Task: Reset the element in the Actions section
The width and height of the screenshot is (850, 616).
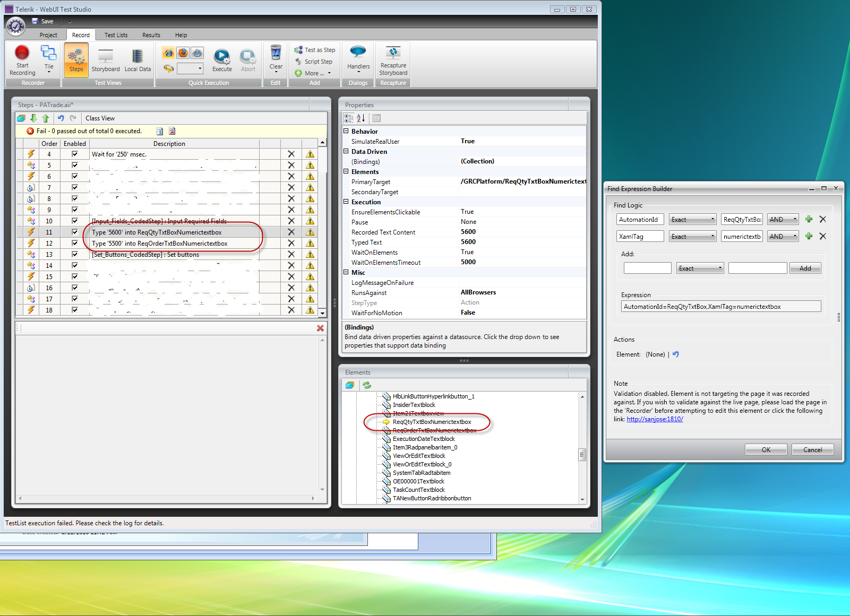Action: pyautogui.click(x=676, y=354)
